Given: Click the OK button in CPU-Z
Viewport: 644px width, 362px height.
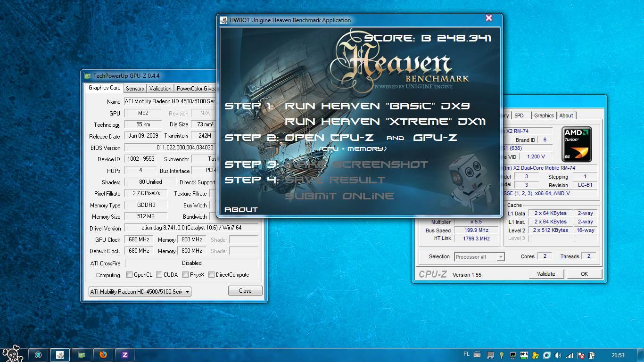Looking at the screenshot, I should point(585,274).
